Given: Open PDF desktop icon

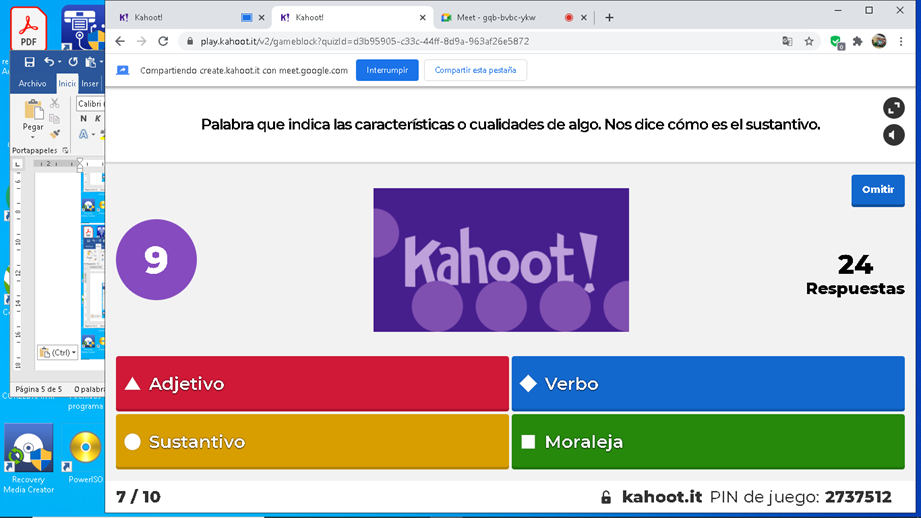Looking at the screenshot, I should [x=29, y=28].
